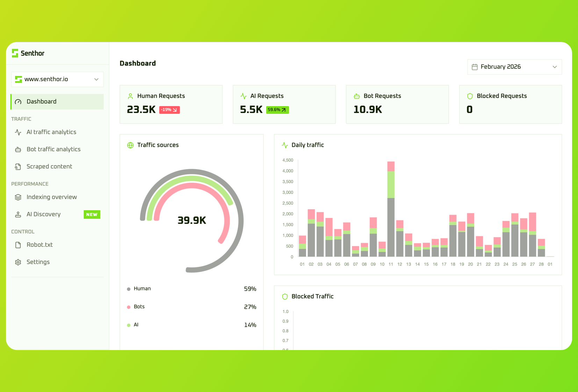Click the Senthor logo icon
The width and height of the screenshot is (578, 392).
[15, 53]
